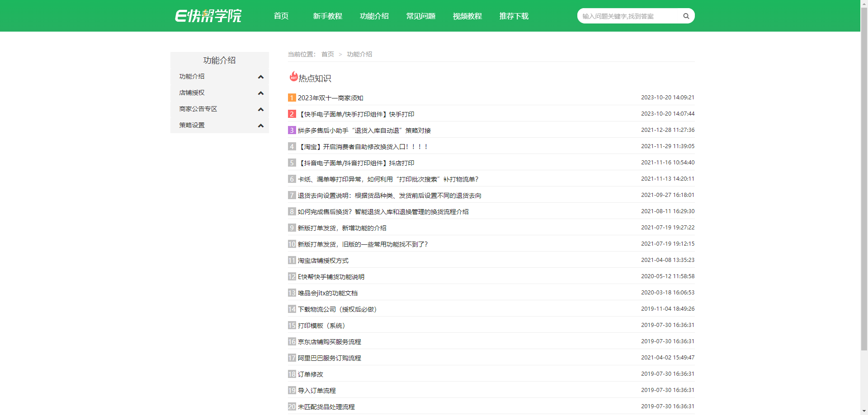Open 视频教程 in the top navigation
The image size is (868, 415).
coord(467,16)
